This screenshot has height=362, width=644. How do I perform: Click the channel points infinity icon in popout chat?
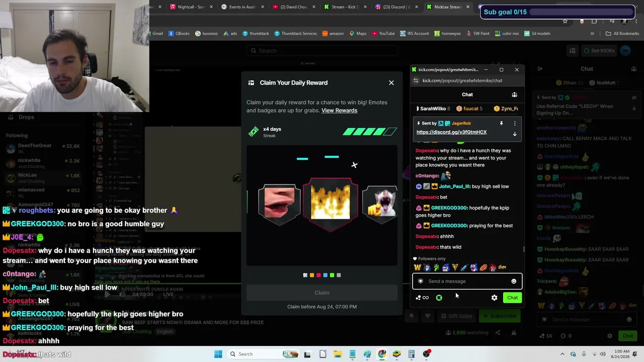(x=423, y=298)
